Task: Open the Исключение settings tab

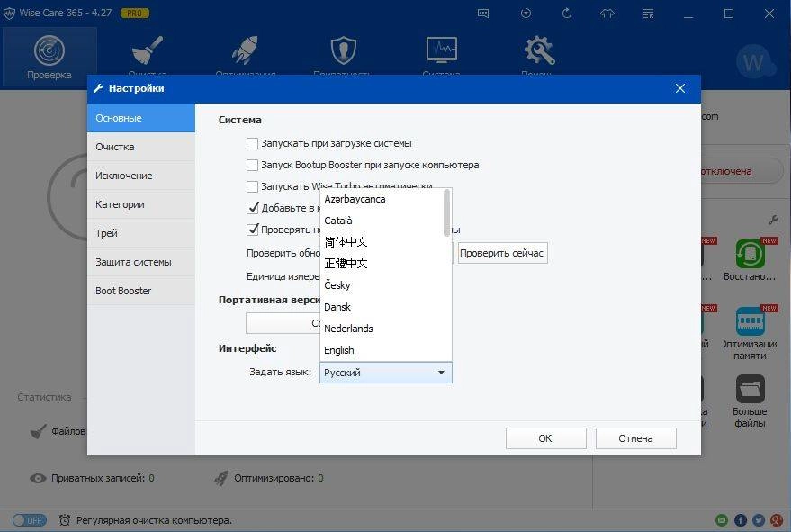Action: (x=141, y=176)
